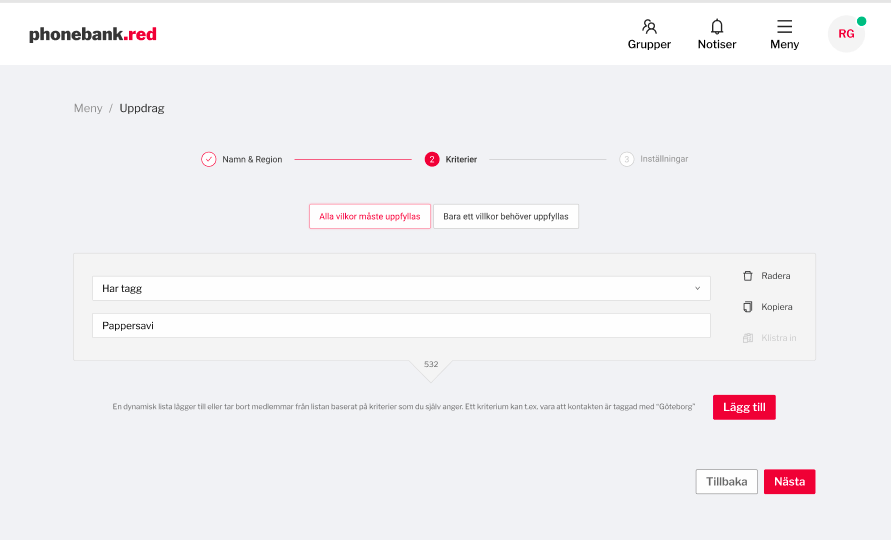Click the Meny breadcrumb link
The height and width of the screenshot is (540, 891).
click(88, 108)
